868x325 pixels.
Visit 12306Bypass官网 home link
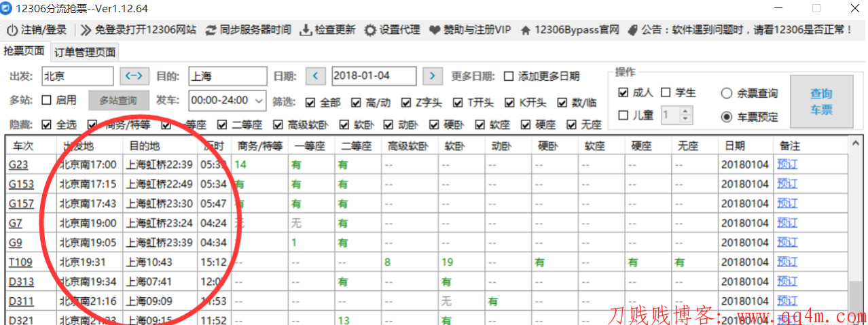coord(570,30)
